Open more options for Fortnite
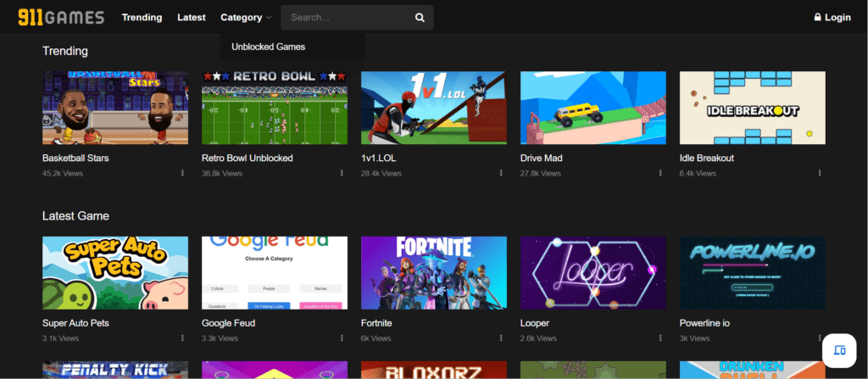Screen dimensions: 868x379 (x=501, y=338)
